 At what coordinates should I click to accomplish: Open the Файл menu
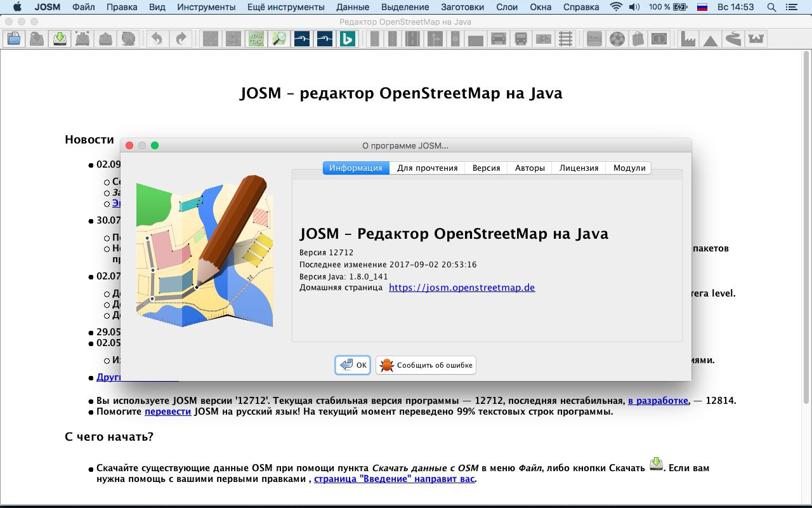pyautogui.click(x=84, y=8)
